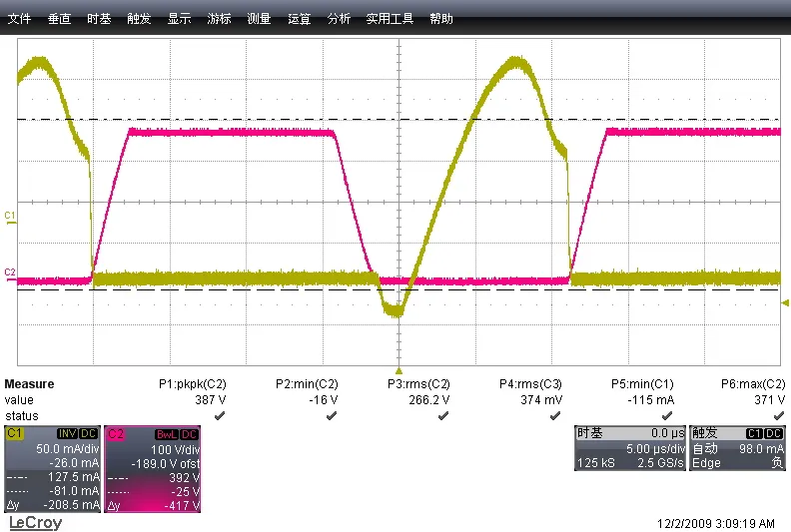Open the 实用工具 (Utilities) menu
Screen dimensions: 791x532
[x=390, y=19]
